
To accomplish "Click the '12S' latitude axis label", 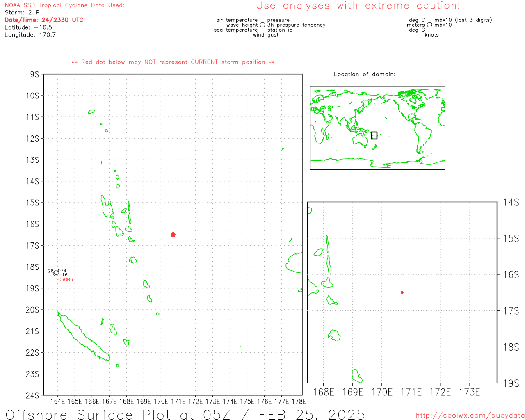I will pyautogui.click(x=32, y=139).
